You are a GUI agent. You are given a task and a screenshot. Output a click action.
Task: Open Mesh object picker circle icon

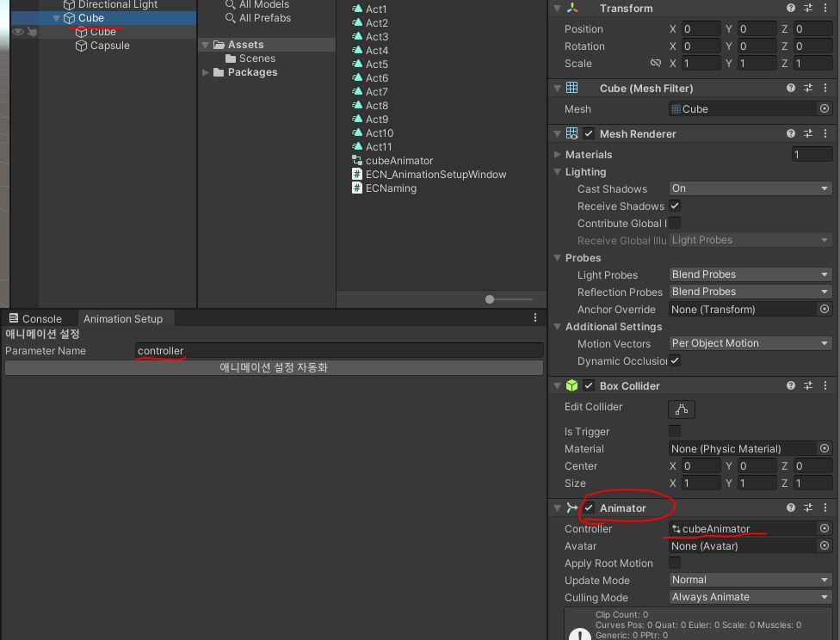click(825, 108)
